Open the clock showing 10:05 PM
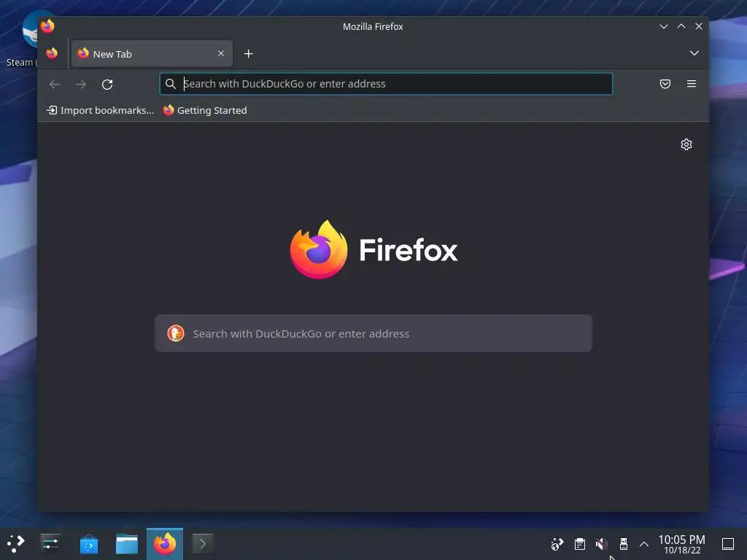This screenshot has height=560, width=747. 682,544
